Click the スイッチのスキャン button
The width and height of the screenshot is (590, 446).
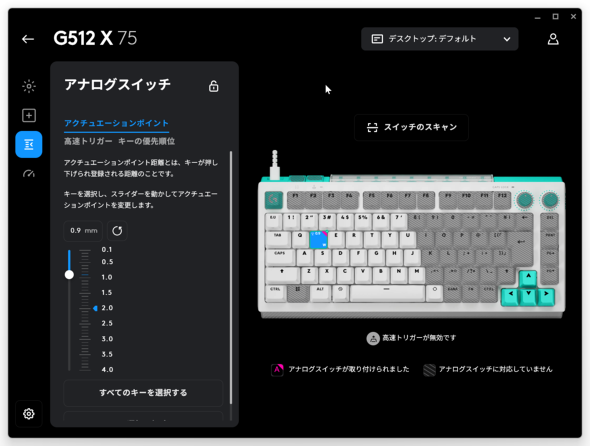click(x=411, y=127)
